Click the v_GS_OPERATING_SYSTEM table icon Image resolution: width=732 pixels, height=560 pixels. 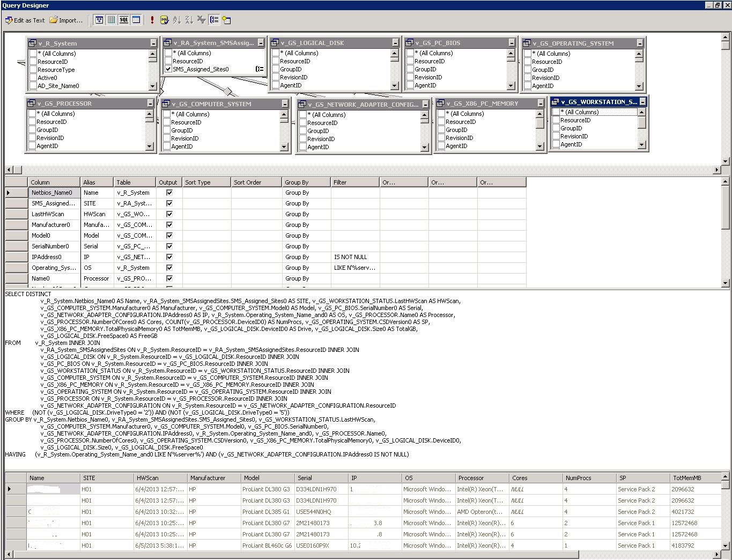pos(527,43)
